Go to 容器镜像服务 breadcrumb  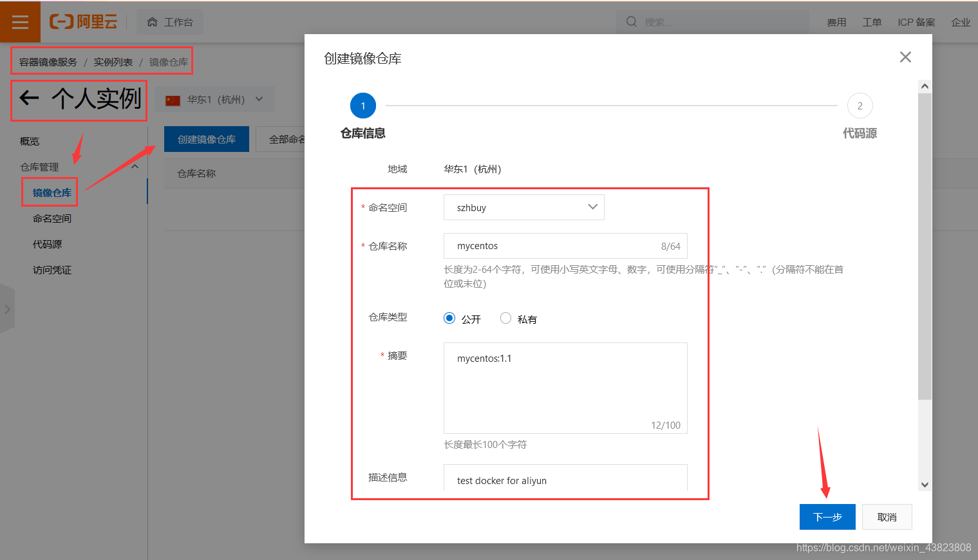(x=48, y=62)
